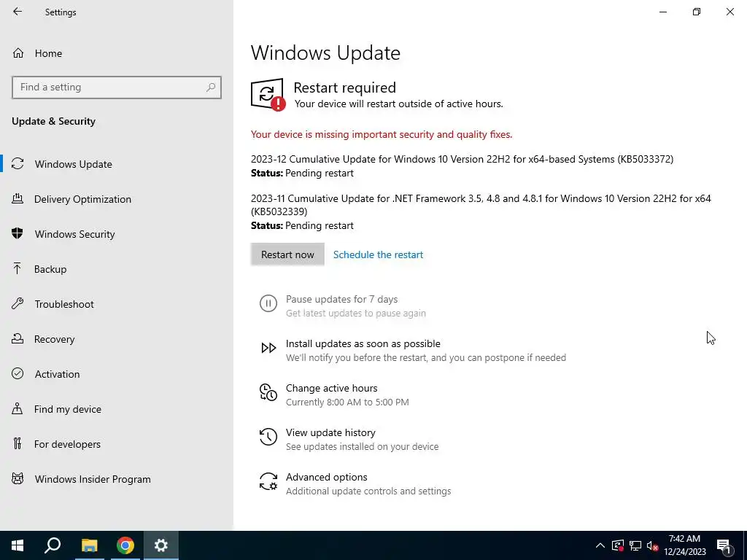
Task: Click the Delivery Optimization icon
Action: (x=18, y=198)
